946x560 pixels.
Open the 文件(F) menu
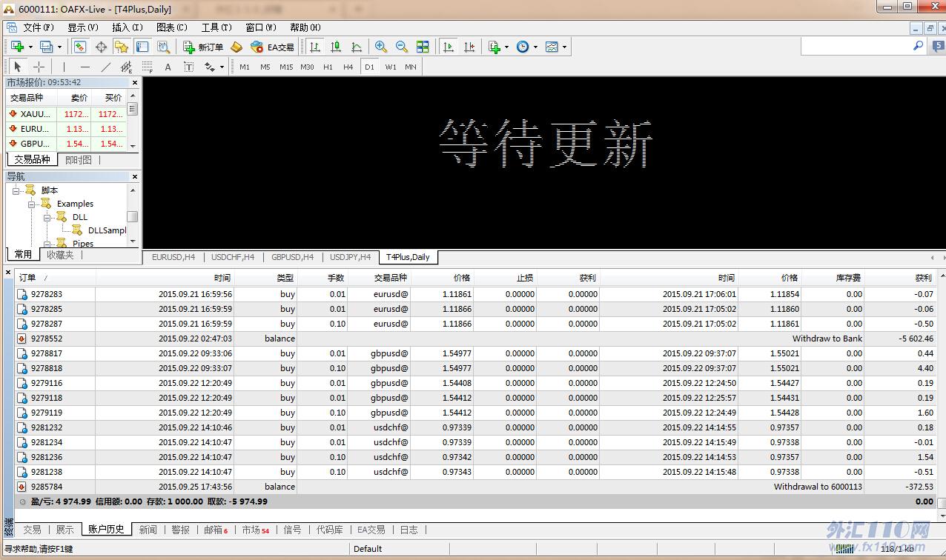[x=39, y=27]
